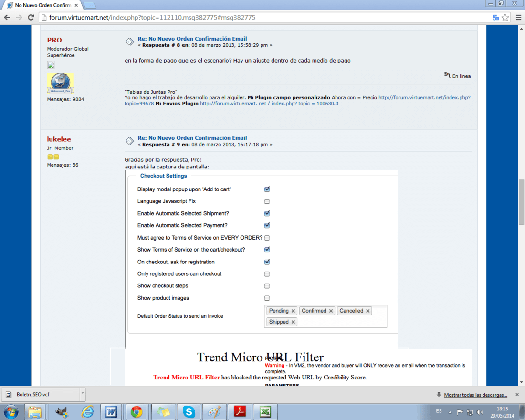Click the message icon beside Respuesta # 8
Screen dimensions: 525x420
(x=129, y=42)
